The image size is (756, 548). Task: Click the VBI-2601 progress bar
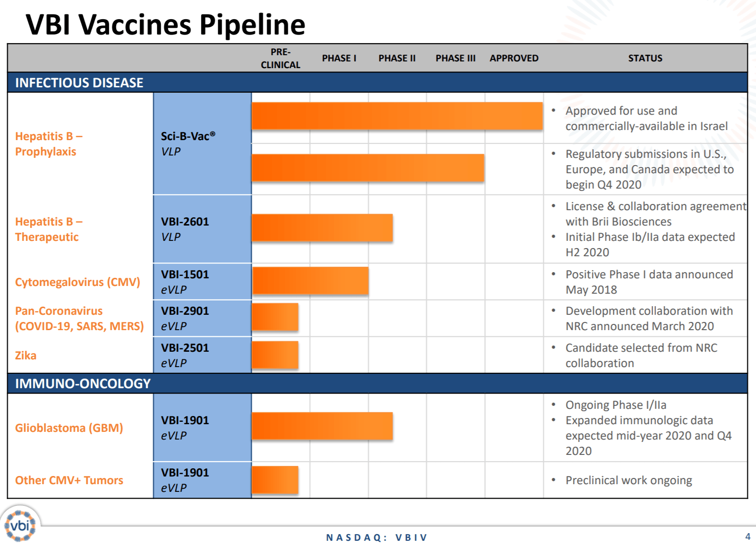[322, 227]
